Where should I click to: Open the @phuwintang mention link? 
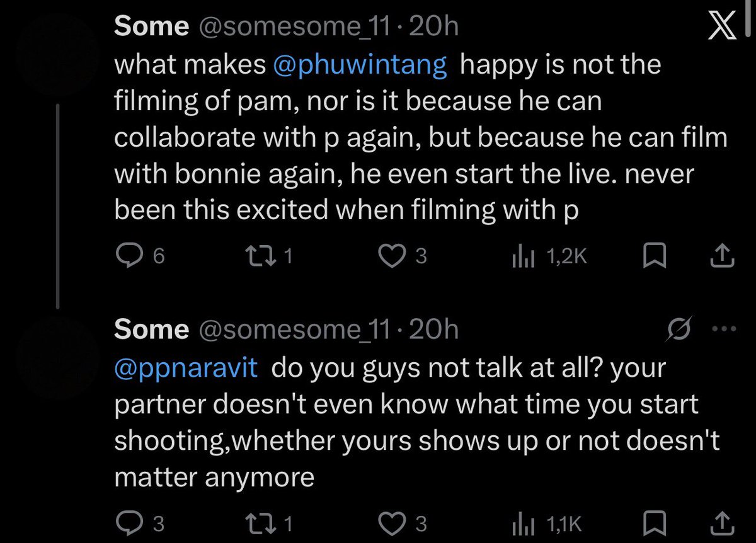[x=360, y=65]
